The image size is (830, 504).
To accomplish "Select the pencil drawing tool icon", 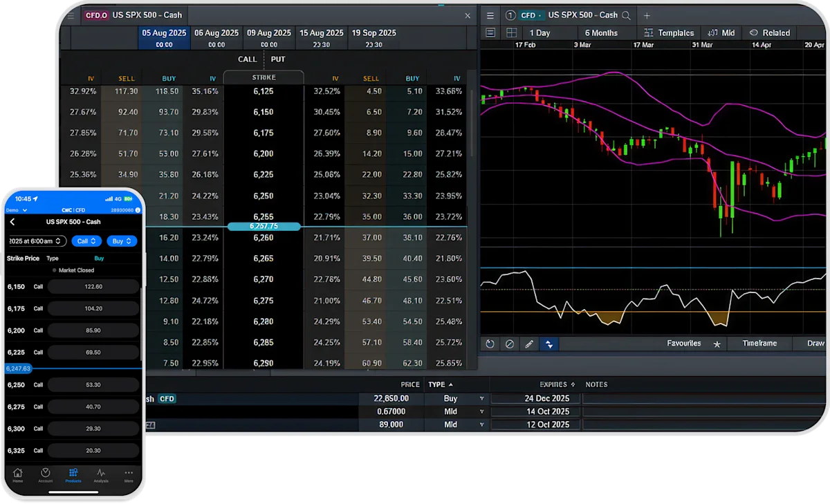I will point(529,344).
